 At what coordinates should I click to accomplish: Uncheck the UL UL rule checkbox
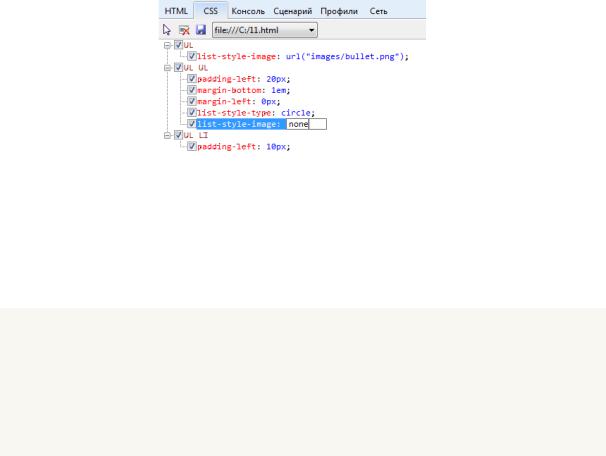pos(178,67)
